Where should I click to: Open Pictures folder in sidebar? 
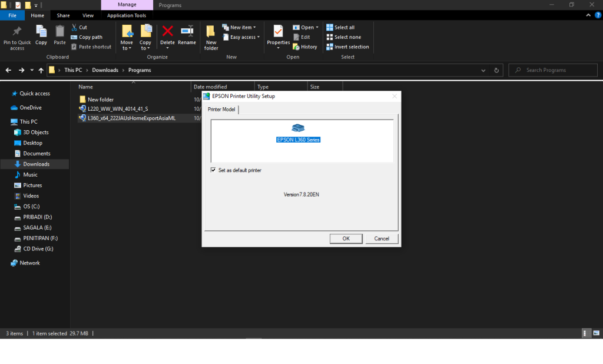pyautogui.click(x=28, y=185)
